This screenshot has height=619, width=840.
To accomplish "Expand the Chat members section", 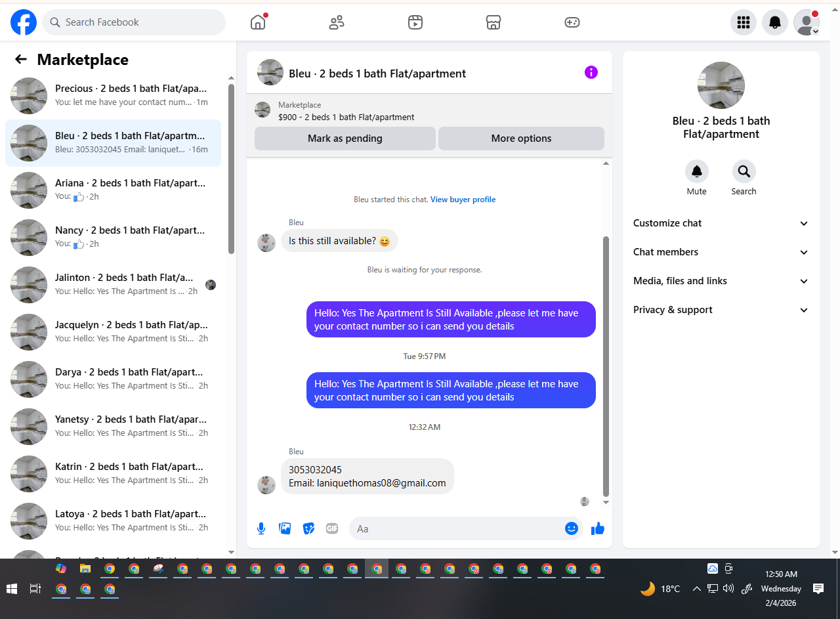I will click(x=721, y=252).
